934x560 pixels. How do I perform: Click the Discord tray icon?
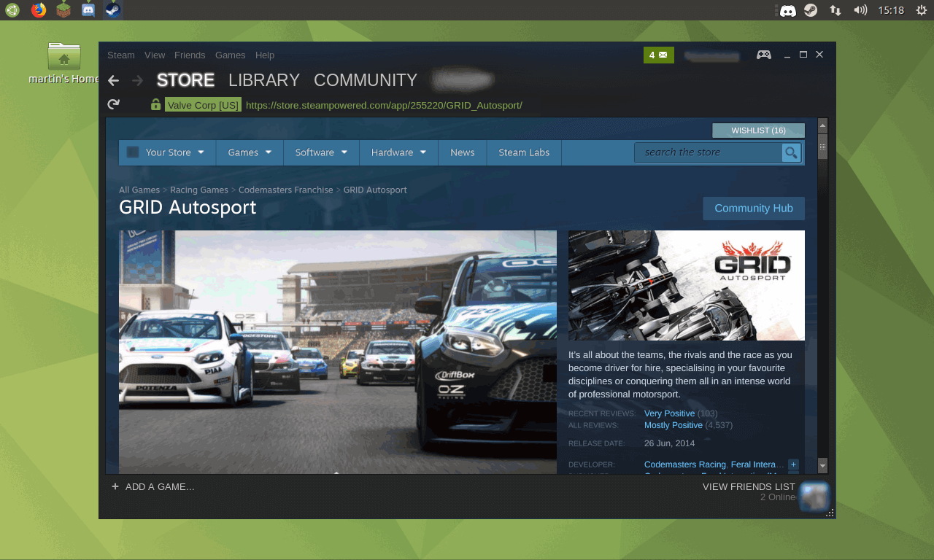click(787, 10)
